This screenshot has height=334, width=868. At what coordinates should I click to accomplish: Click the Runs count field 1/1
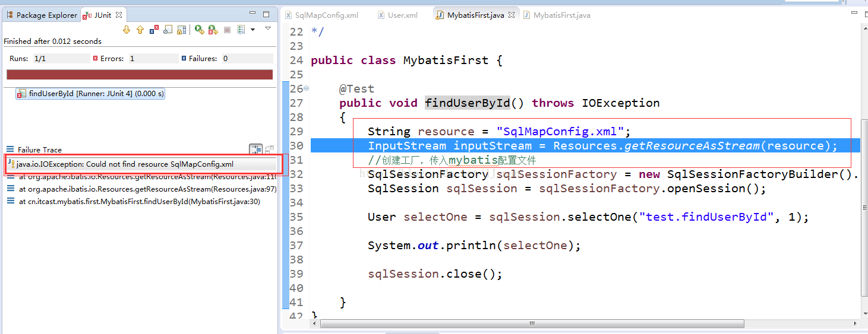coord(61,59)
